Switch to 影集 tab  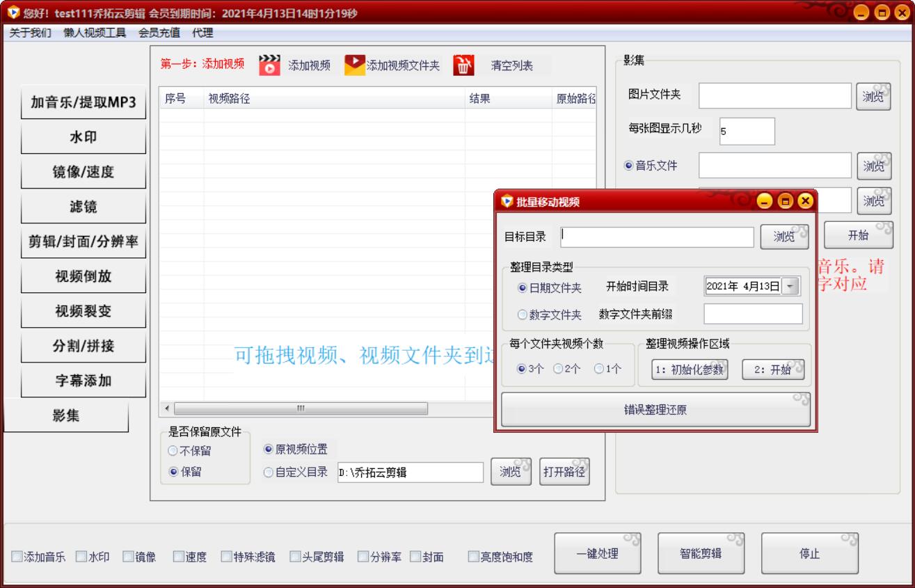pyautogui.click(x=67, y=415)
